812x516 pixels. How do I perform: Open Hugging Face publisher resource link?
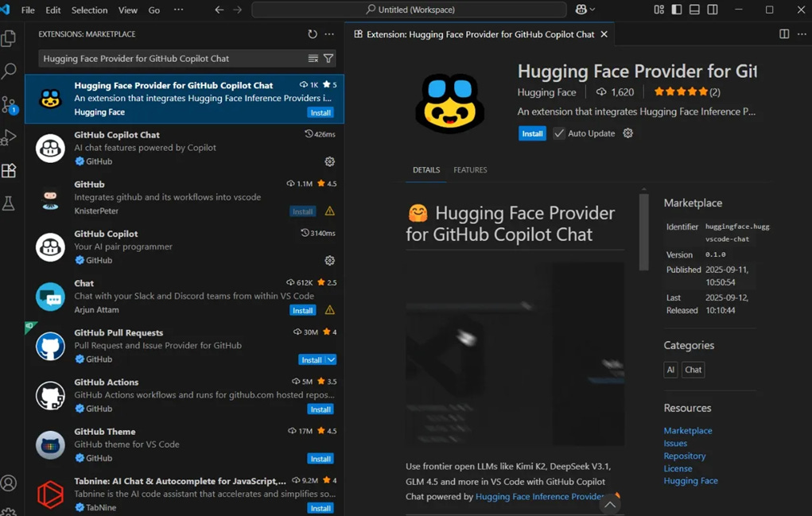click(691, 481)
